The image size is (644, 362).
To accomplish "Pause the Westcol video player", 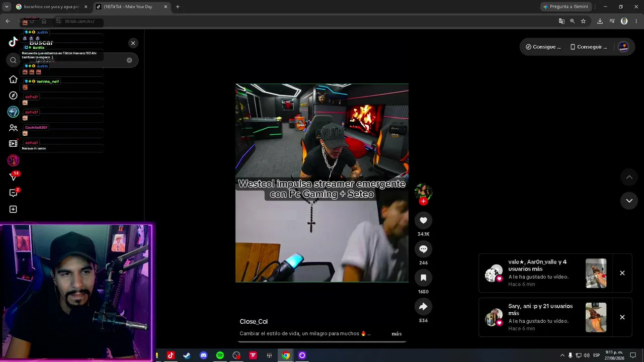I will tap(322, 183).
